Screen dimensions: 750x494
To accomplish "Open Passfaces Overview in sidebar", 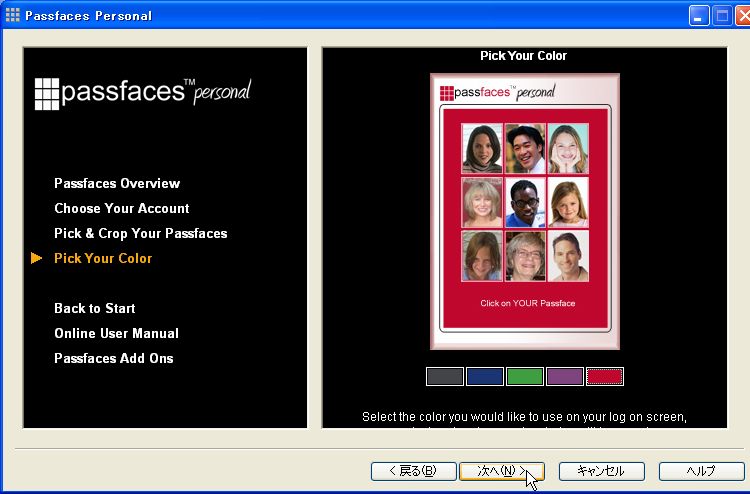I will point(117,184).
